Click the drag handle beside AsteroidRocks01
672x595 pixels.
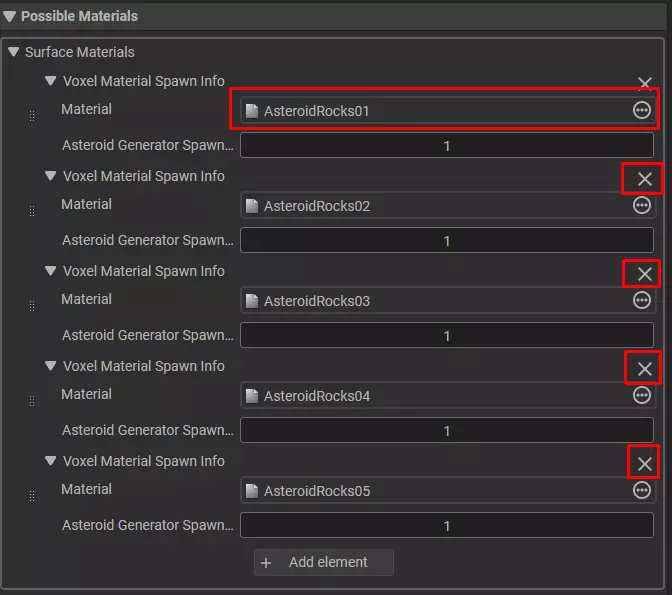click(x=31, y=116)
